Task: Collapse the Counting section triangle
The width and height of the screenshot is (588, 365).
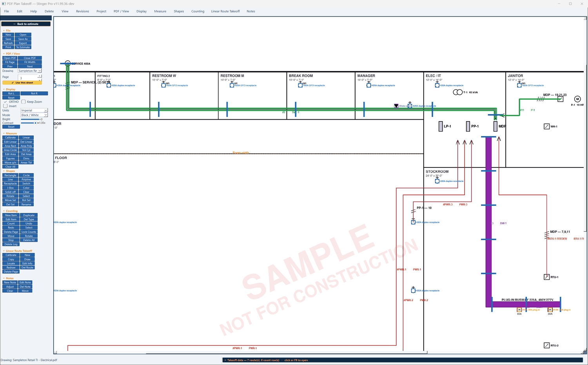Action: (4, 211)
